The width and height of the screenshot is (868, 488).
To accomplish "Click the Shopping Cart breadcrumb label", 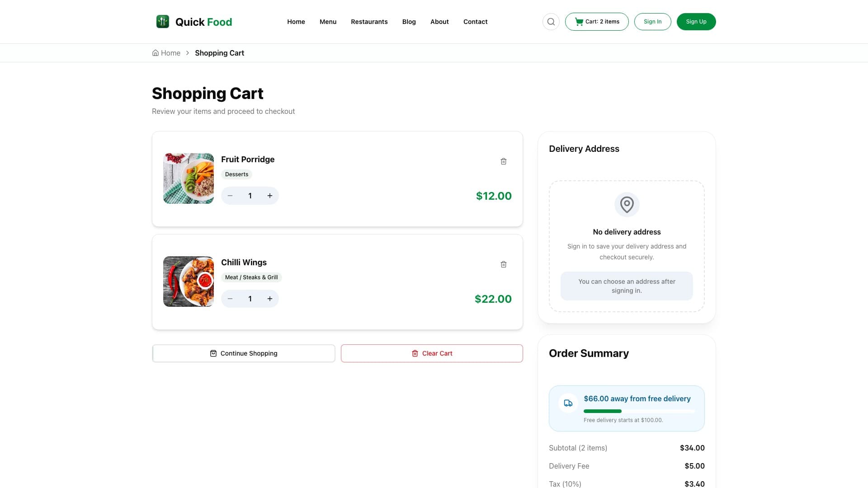I will tap(219, 53).
